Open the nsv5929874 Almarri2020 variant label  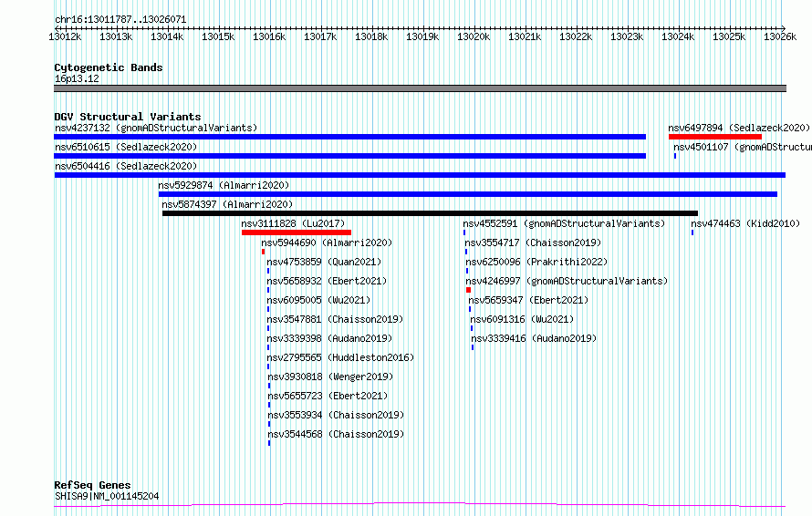[224, 185]
